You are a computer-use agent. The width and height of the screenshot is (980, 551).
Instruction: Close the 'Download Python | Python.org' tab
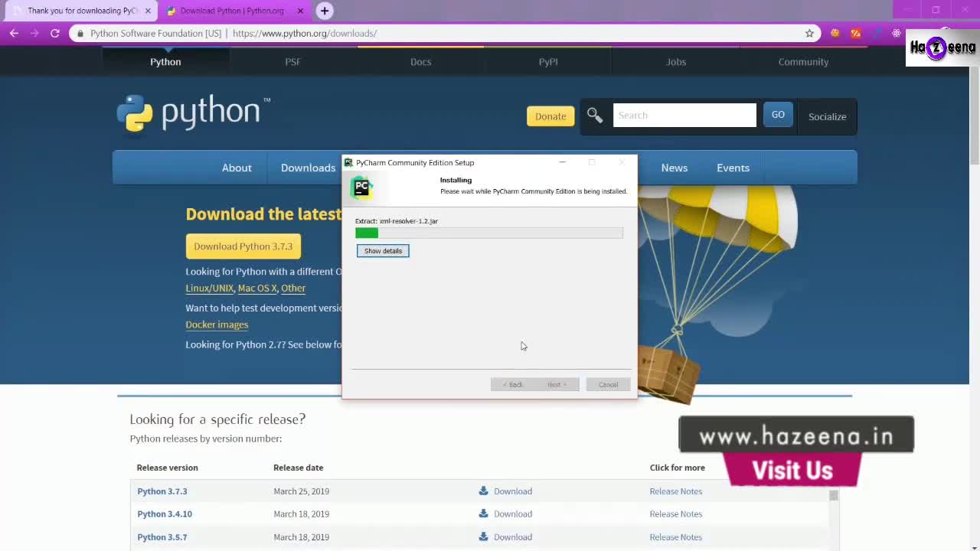click(x=300, y=11)
